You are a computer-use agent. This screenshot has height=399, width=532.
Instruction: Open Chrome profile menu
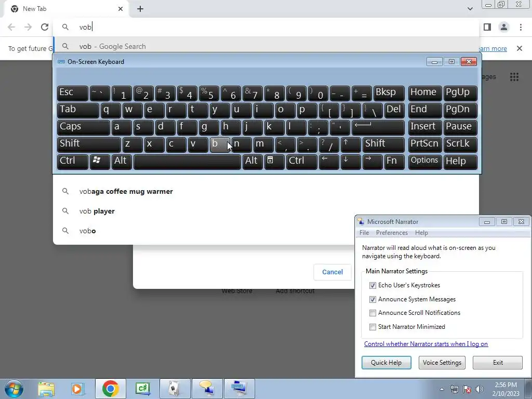point(504,27)
